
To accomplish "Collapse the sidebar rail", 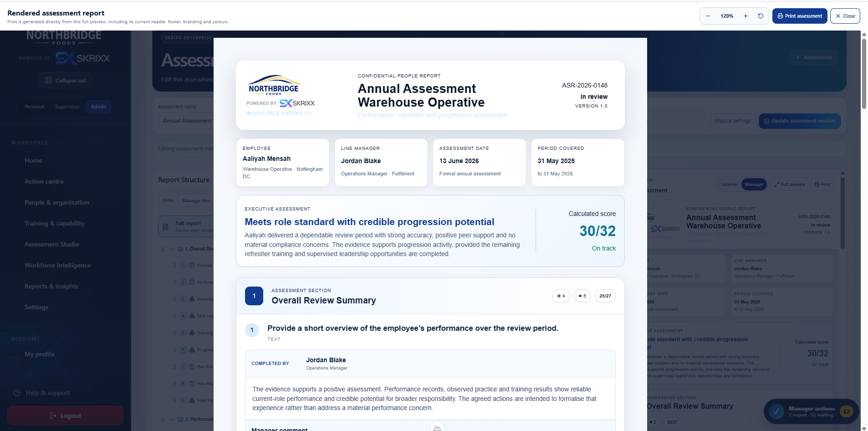I will [x=66, y=81].
